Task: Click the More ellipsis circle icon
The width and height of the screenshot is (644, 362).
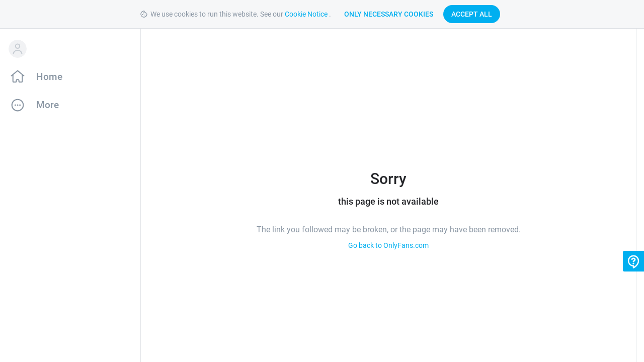Action: click(x=18, y=105)
